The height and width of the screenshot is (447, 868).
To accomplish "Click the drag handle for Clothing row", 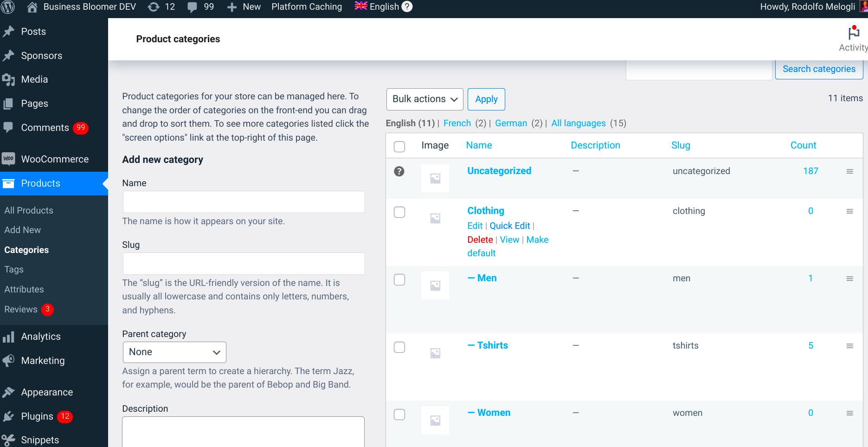I will pyautogui.click(x=850, y=211).
